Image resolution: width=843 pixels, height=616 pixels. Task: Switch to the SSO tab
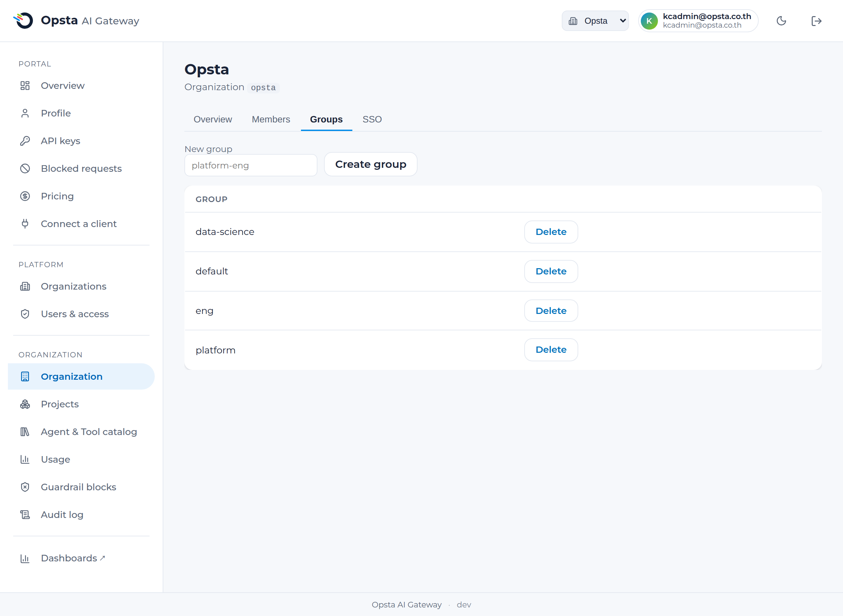point(372,119)
